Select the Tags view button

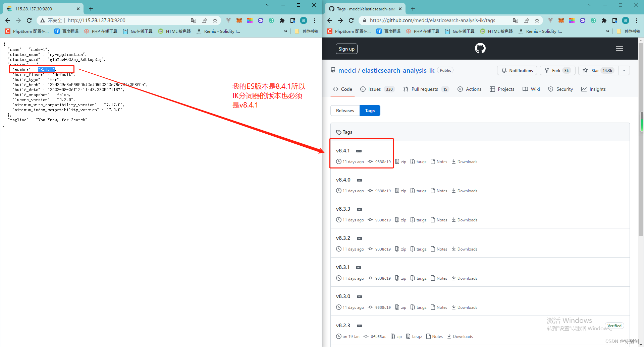pos(370,111)
